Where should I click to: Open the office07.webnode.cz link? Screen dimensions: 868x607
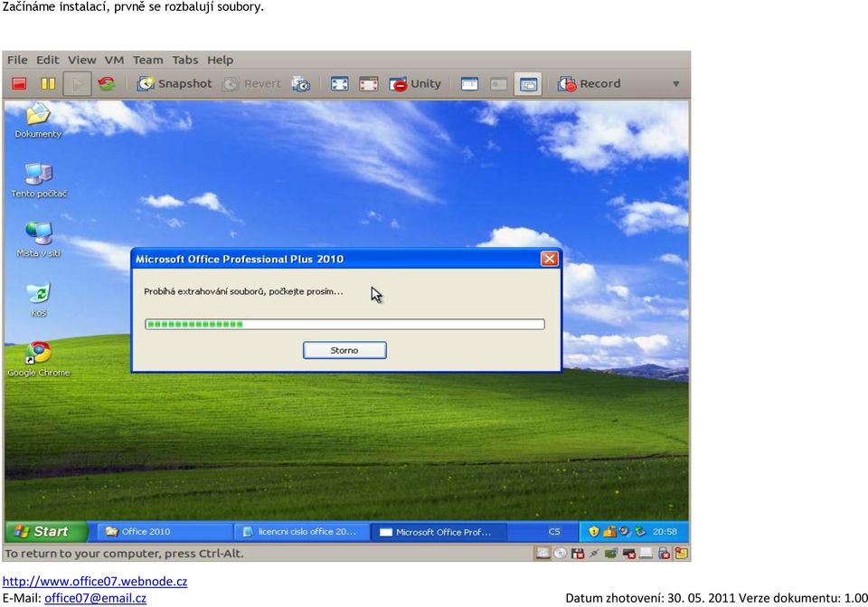click(x=95, y=581)
